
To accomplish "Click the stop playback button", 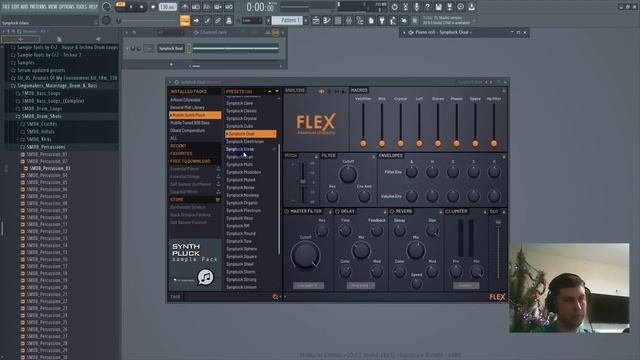I will [x=142, y=7].
